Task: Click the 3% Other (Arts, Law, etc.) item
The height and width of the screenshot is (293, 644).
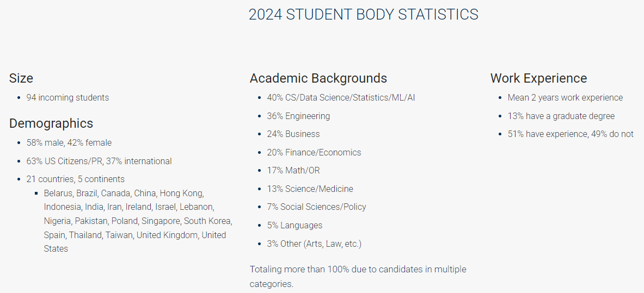Action: click(314, 244)
